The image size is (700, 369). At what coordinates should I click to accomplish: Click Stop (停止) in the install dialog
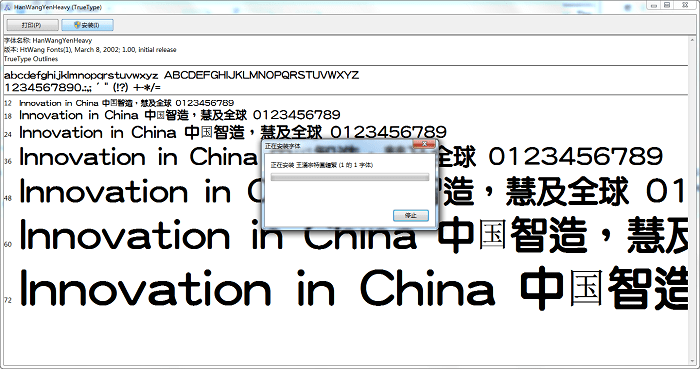point(411,216)
